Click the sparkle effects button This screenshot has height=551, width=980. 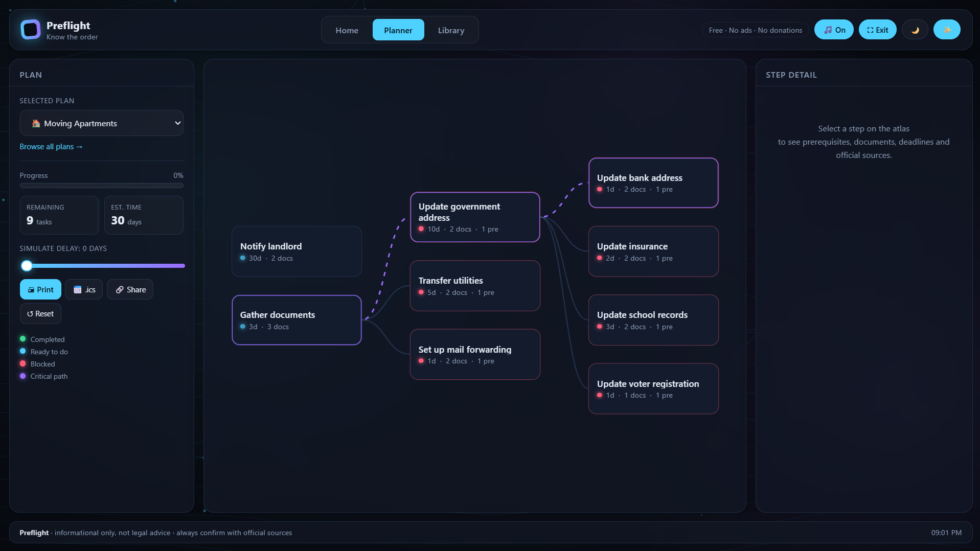tap(947, 30)
